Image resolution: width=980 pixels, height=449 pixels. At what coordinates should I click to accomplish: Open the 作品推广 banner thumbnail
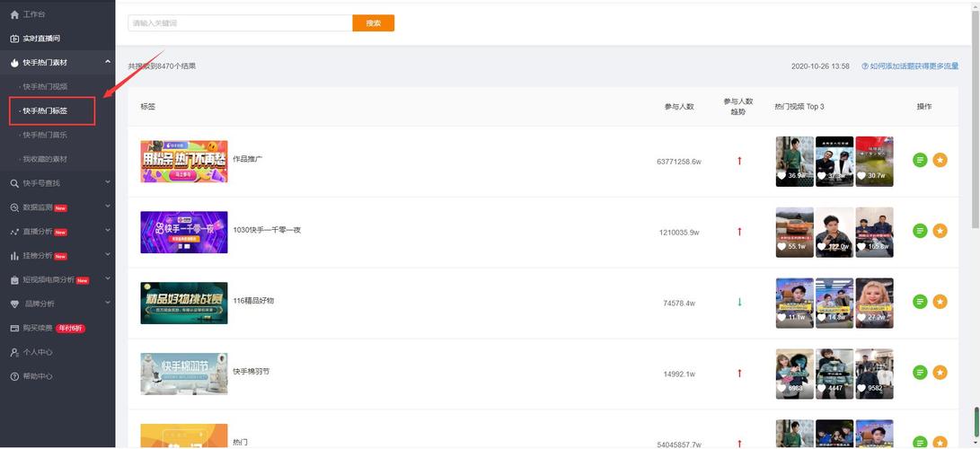click(x=184, y=161)
